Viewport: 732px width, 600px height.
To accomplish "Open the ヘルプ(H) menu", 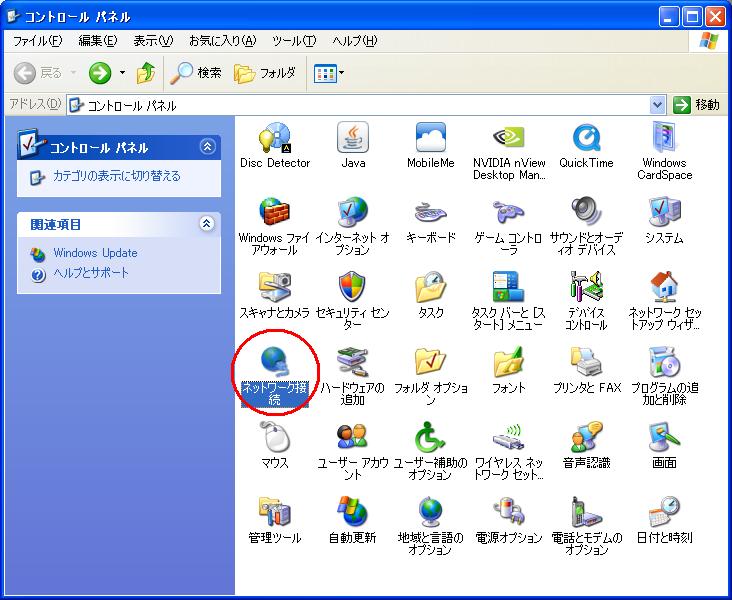I will pos(355,41).
